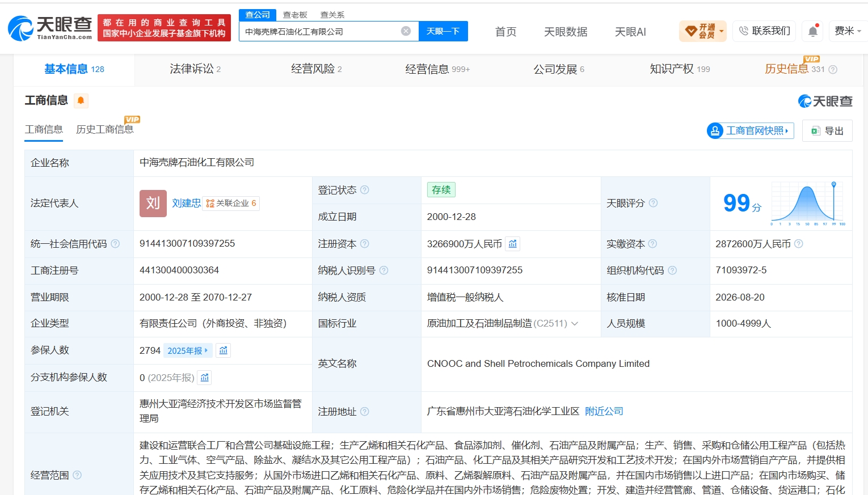The image size is (868, 495).
Task: Open the 经营信息 999+ tab
Action: (437, 69)
